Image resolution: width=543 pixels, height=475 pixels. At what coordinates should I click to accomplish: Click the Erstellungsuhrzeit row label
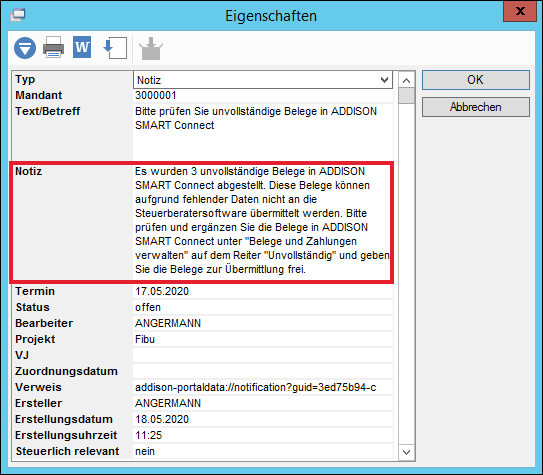(x=66, y=435)
